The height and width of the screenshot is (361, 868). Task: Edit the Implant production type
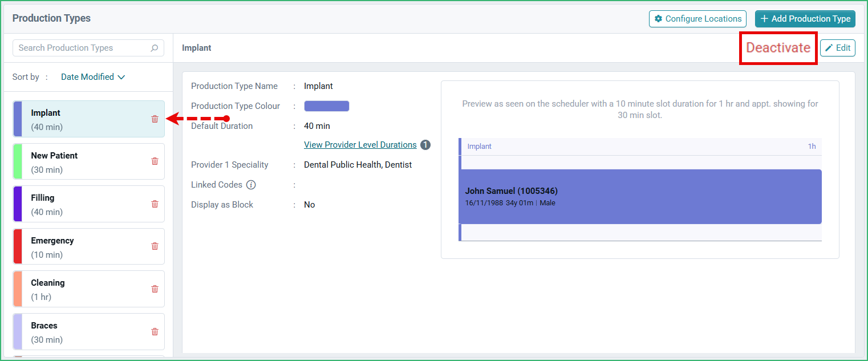[838, 48]
